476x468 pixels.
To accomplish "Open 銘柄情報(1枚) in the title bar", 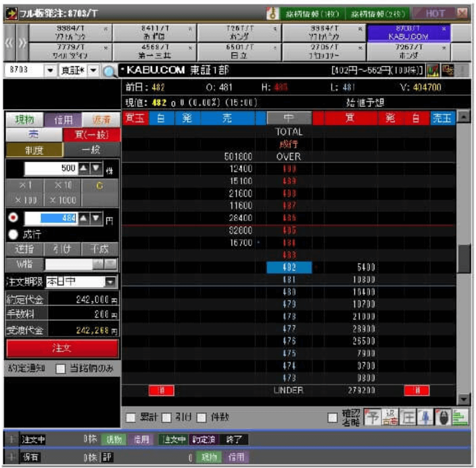I will click(x=313, y=14).
